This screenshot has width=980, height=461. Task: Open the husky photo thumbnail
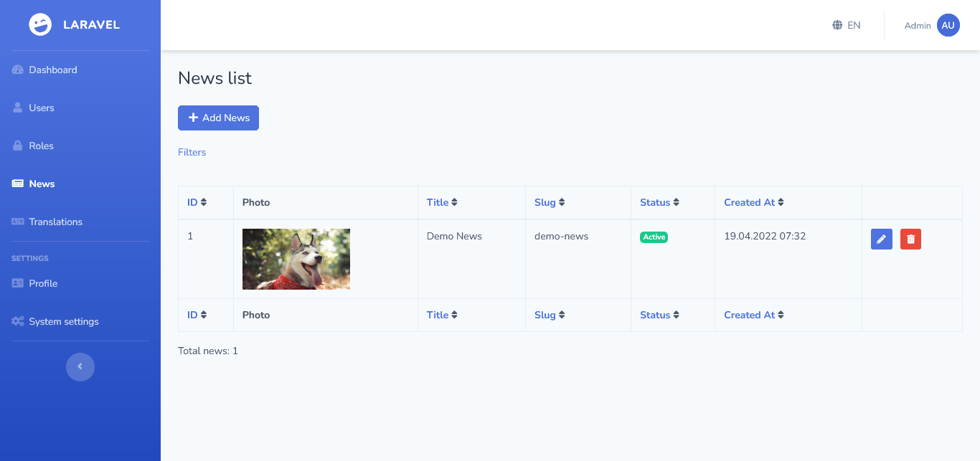pos(296,259)
